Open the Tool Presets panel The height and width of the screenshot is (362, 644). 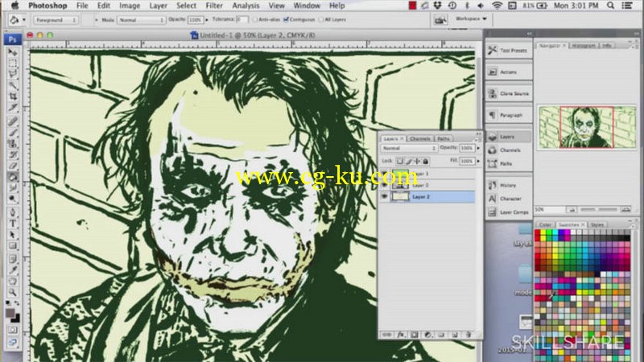[509, 51]
